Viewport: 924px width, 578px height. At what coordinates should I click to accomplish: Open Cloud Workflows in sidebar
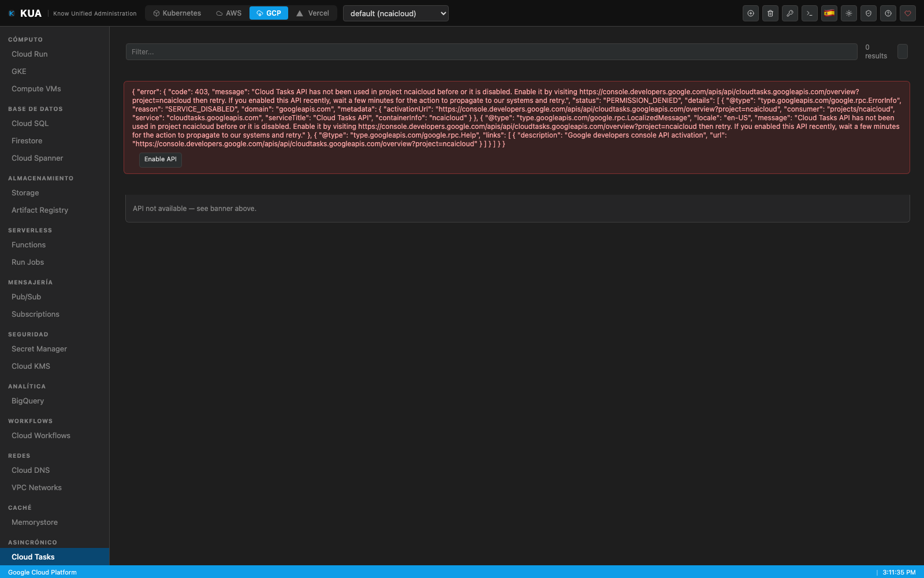tap(54, 436)
